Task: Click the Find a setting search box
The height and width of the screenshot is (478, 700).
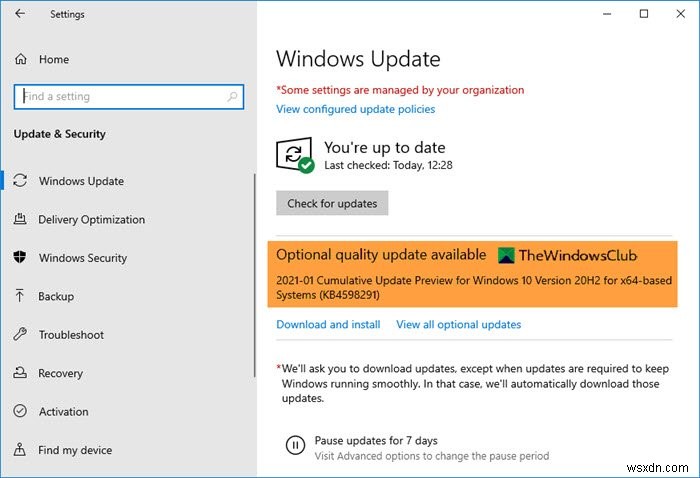Action: [129, 96]
